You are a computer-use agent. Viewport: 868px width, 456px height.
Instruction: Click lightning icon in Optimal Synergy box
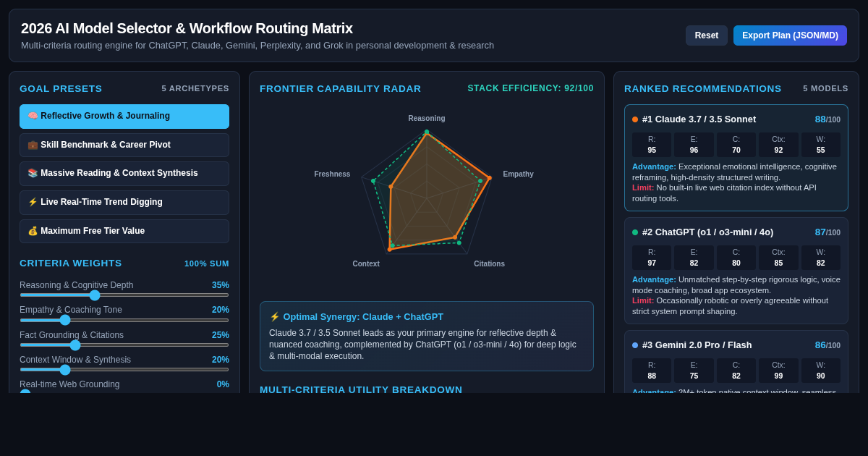point(274,317)
